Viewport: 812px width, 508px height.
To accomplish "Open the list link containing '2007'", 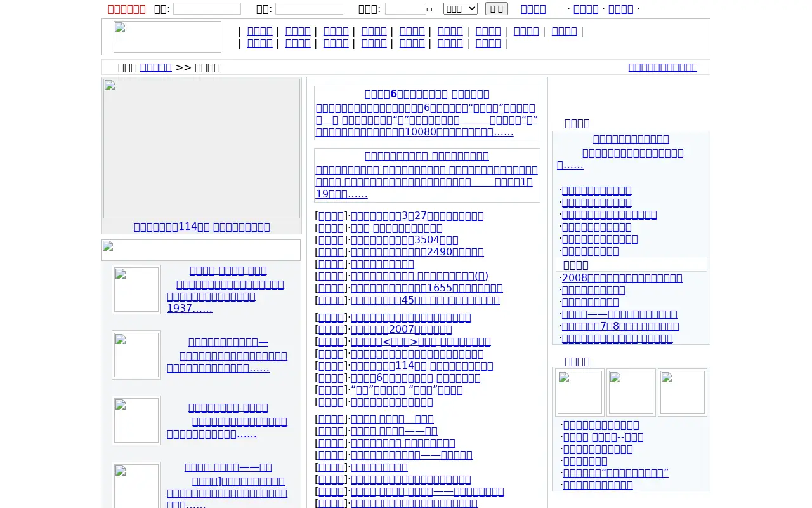I will pyautogui.click(x=402, y=330).
